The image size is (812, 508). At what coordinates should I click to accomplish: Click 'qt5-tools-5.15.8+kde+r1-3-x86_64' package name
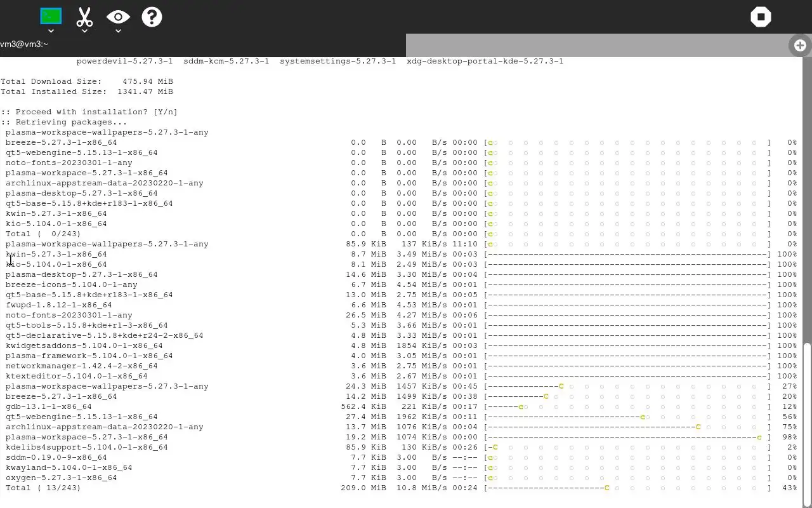87,325
